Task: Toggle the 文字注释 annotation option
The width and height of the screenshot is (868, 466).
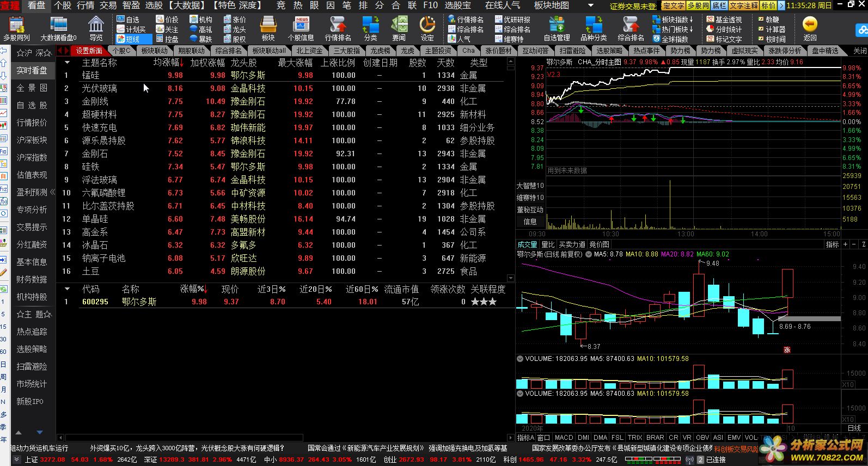Action: tap(744, 5)
